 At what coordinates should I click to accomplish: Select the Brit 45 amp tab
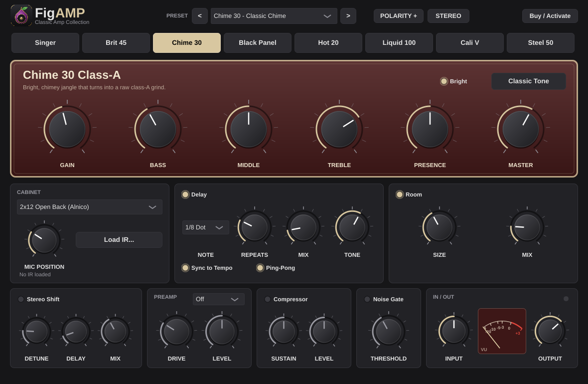click(x=116, y=43)
